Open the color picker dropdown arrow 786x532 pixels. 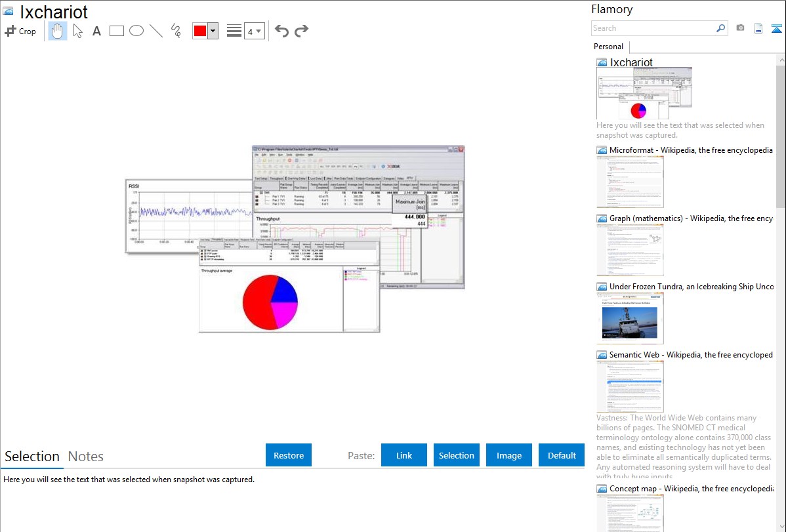pos(213,31)
